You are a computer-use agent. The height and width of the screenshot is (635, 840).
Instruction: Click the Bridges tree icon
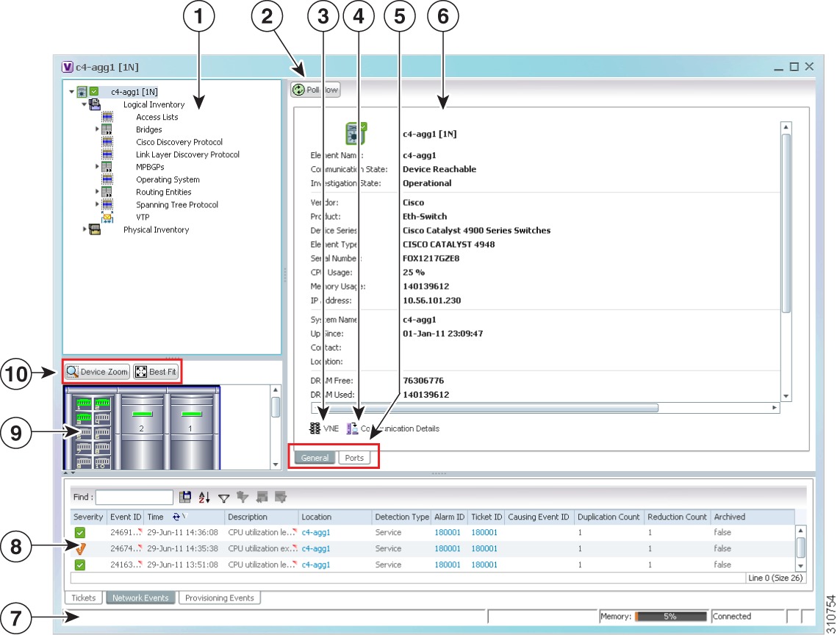coord(107,129)
